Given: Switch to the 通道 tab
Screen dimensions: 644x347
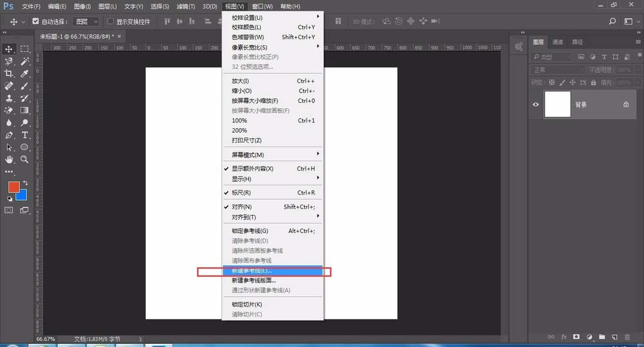Looking at the screenshot, I should (x=558, y=42).
